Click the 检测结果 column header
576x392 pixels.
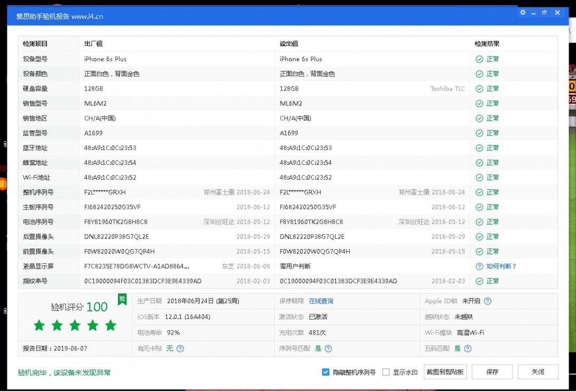[x=487, y=44]
